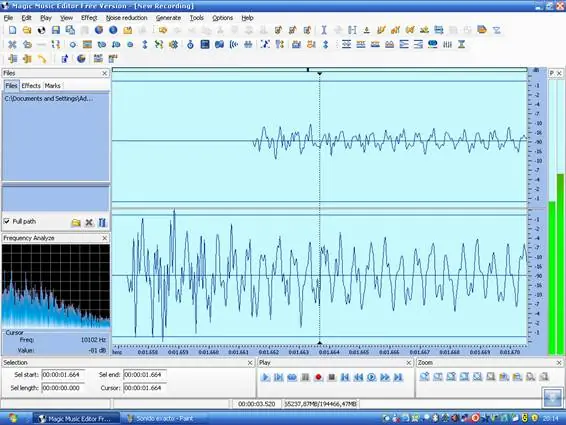The image size is (566, 425).
Task: Switch to the Effects tab
Action: 31,86
